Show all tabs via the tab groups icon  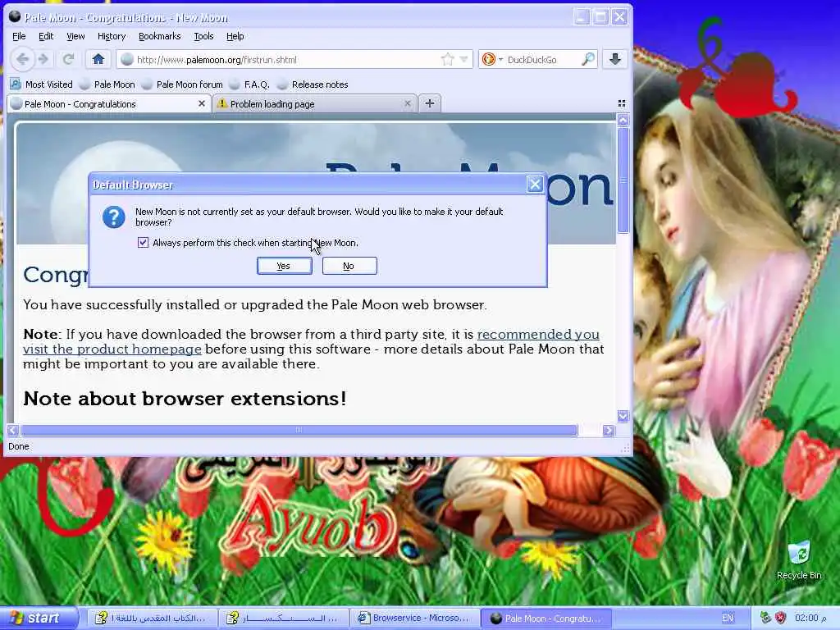point(622,103)
